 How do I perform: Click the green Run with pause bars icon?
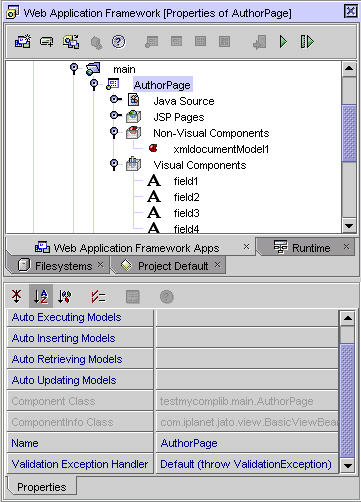pos(307,42)
